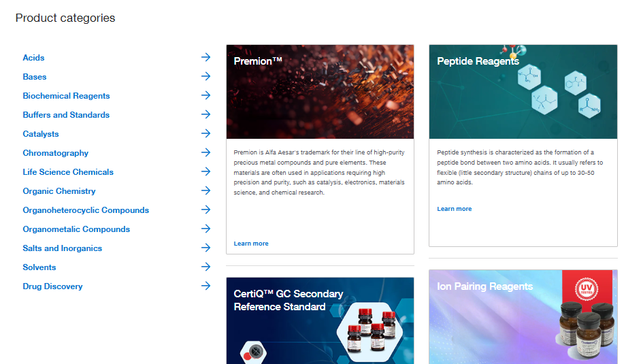The height and width of the screenshot is (364, 641).
Task: Click the Peptide synthesis description text
Action: pyautogui.click(x=520, y=167)
